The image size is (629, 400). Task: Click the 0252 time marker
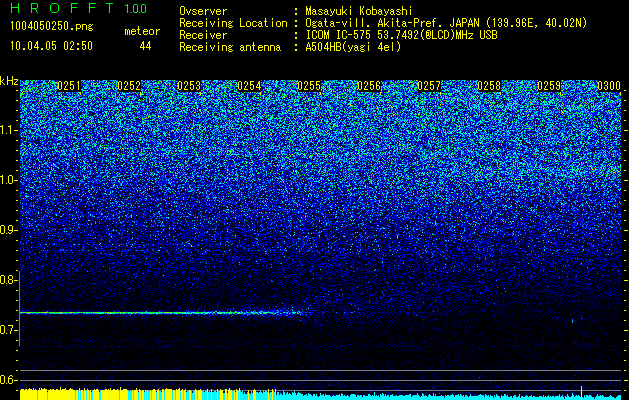[129, 86]
